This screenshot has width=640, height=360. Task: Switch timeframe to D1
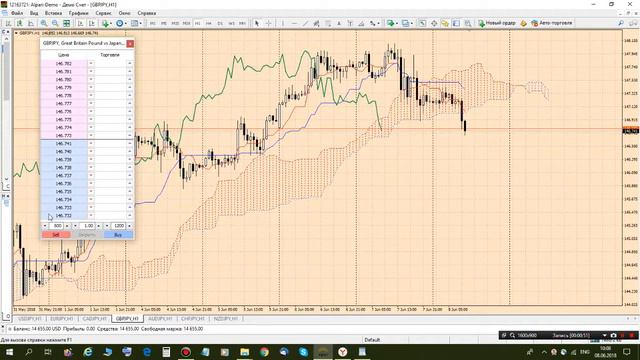point(220,23)
